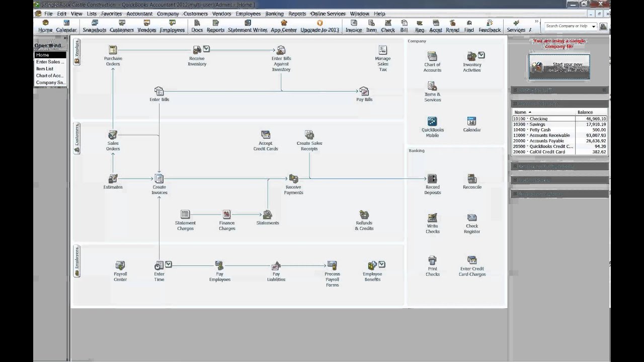
Task: Expand the Inventory Activities dropdown arrow
Action: tap(481, 55)
